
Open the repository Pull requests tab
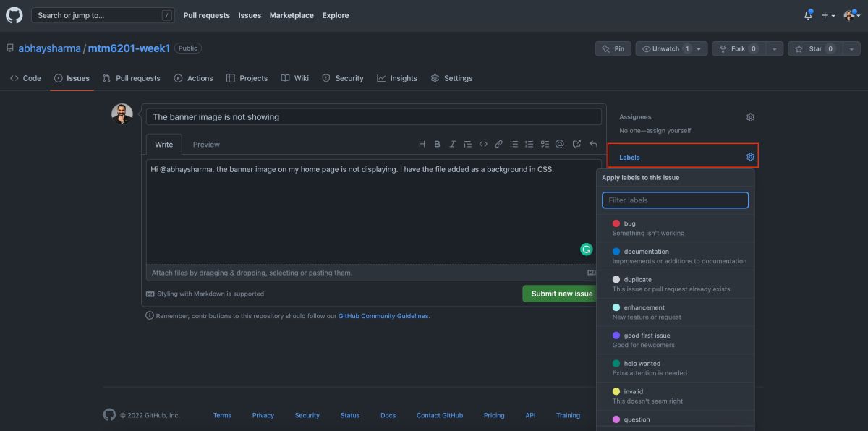point(132,78)
